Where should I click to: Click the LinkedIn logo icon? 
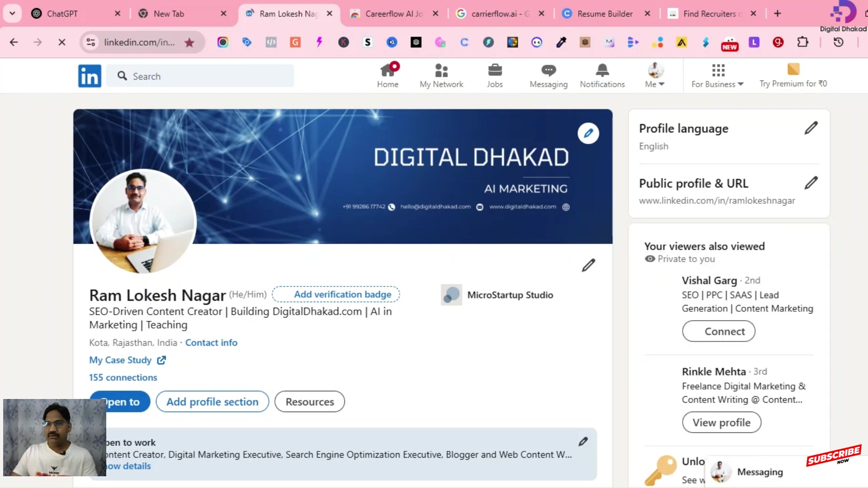[90, 76]
